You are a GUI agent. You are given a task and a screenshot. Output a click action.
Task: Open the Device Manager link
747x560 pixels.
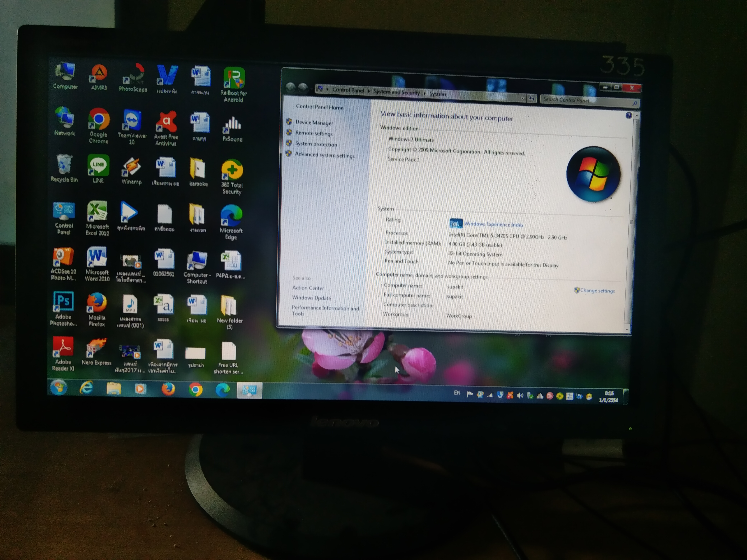314,123
